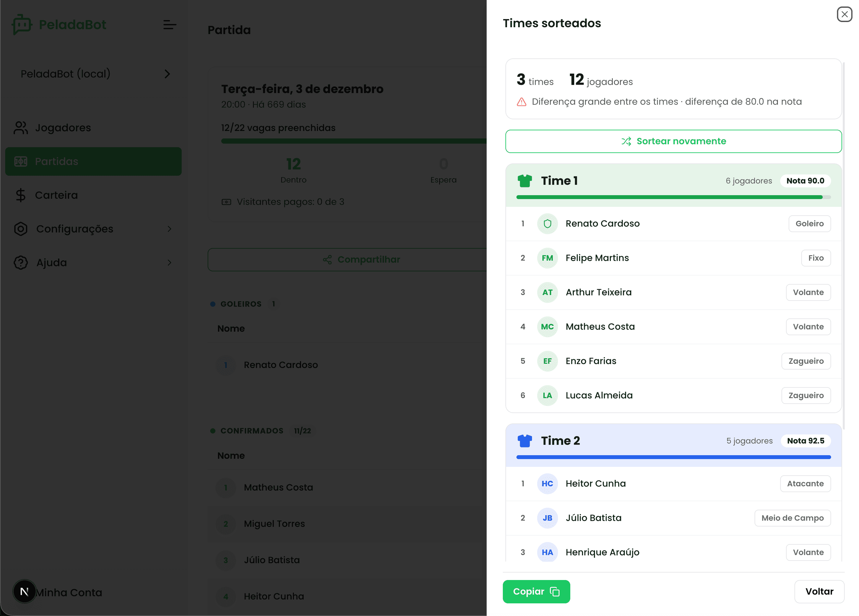Open the Carteira menu item
This screenshot has width=859, height=616.
pyautogui.click(x=93, y=195)
